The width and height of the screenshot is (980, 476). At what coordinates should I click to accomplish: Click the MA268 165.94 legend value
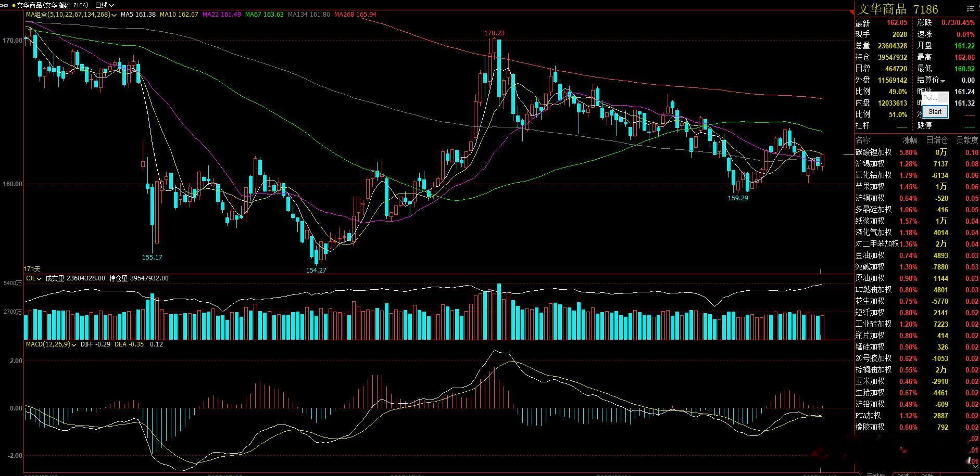[355, 15]
